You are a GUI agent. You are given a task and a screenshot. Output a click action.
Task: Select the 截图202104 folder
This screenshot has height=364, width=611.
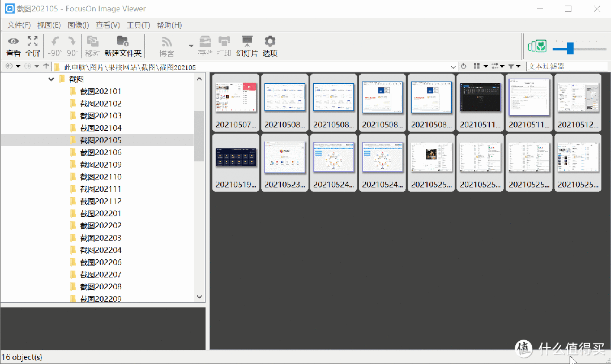pos(101,128)
